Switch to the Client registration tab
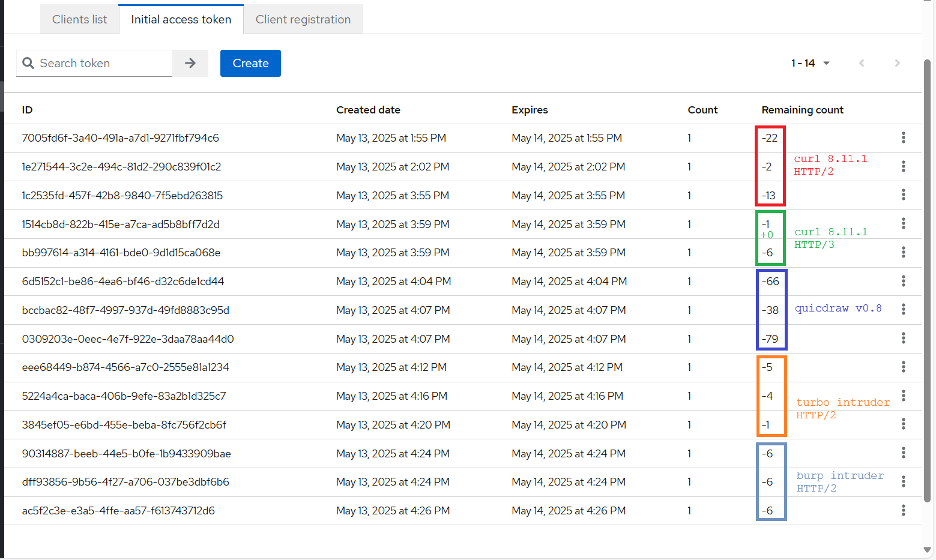The image size is (936, 560). tap(303, 20)
